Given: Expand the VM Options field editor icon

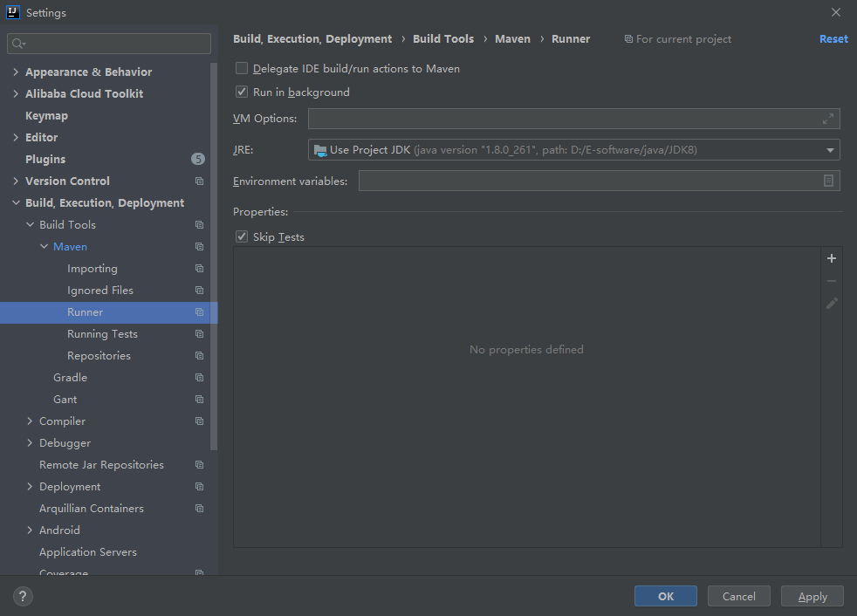Looking at the screenshot, I should 828,119.
